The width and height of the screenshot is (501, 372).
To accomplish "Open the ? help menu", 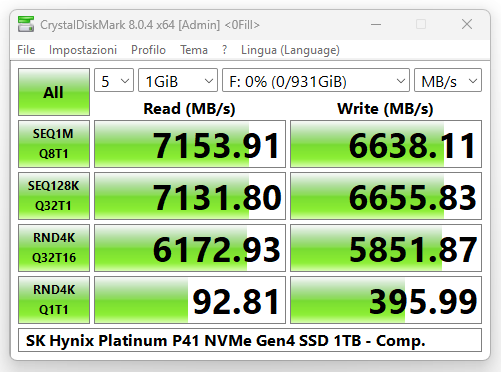I will 224,50.
